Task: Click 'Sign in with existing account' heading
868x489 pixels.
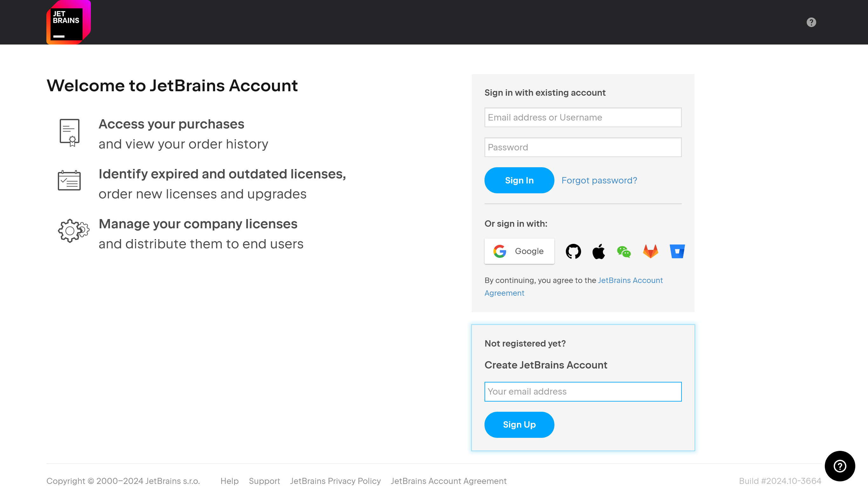Action: click(545, 93)
